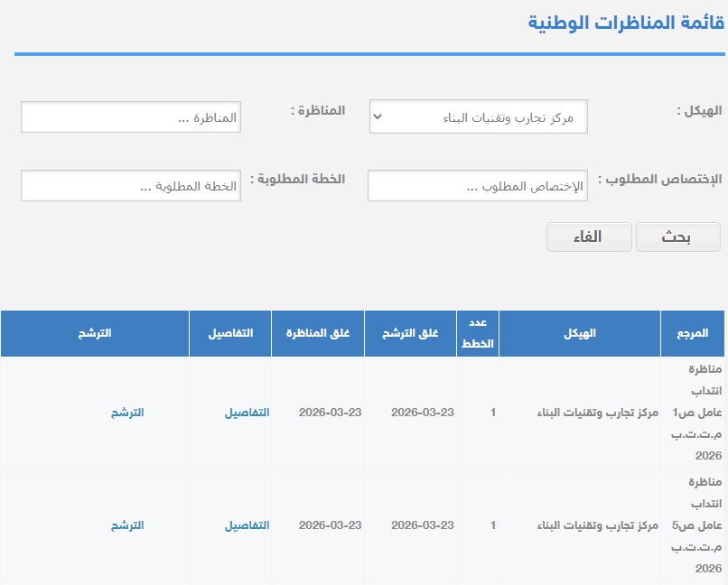Click the التفاصيل table column header
The height and width of the screenshot is (585, 728).
coord(230,333)
